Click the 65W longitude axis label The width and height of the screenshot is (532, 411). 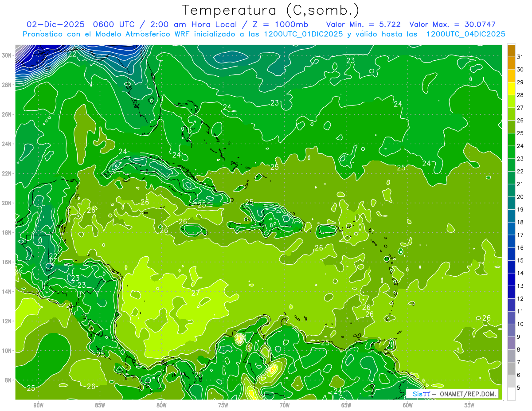pos(346,405)
